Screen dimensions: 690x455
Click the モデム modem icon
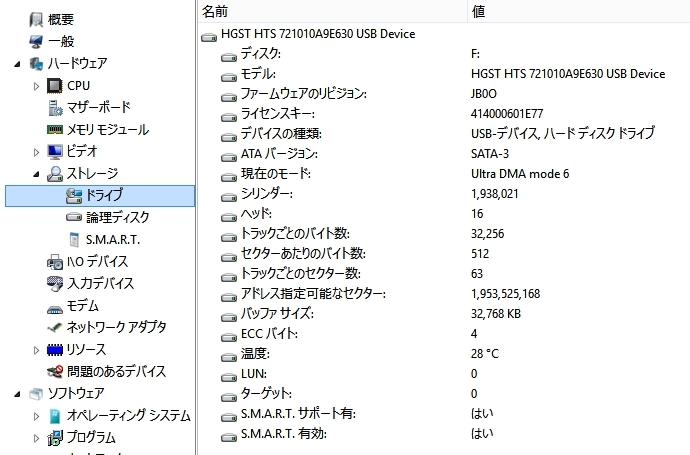pos(55,309)
